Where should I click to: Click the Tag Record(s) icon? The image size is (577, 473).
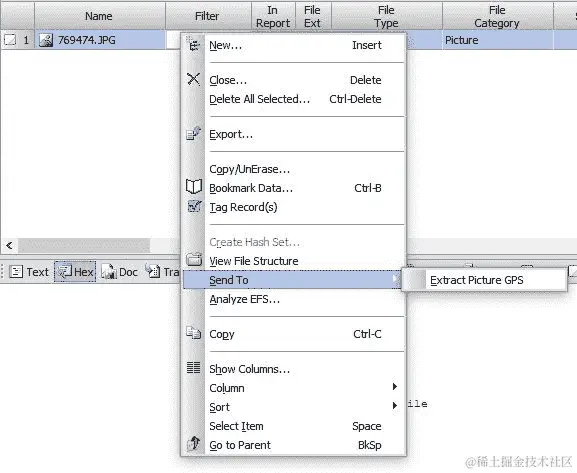coord(194,207)
